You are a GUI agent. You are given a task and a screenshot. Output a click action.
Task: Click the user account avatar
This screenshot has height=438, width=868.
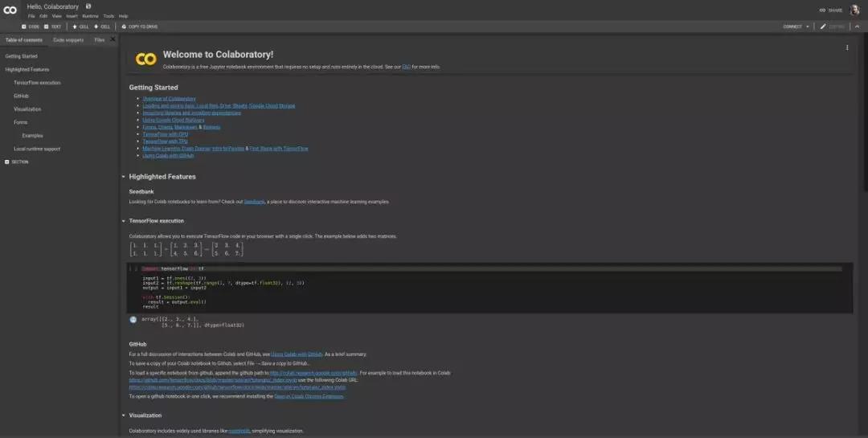[x=854, y=10]
